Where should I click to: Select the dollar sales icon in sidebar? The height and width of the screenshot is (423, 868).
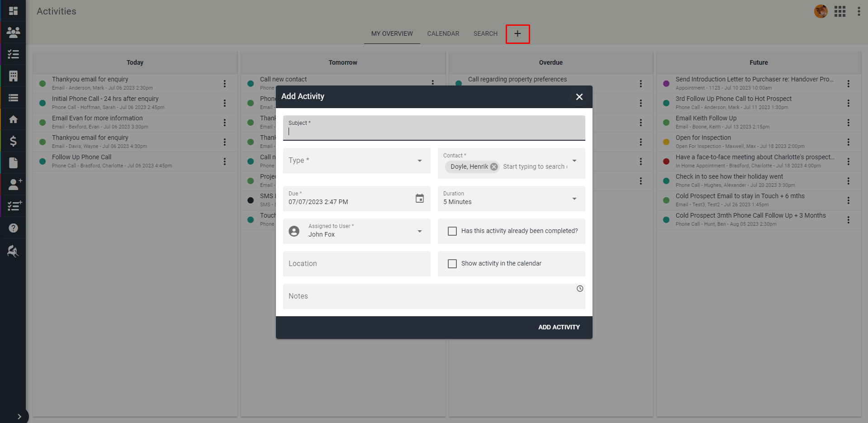pos(13,141)
